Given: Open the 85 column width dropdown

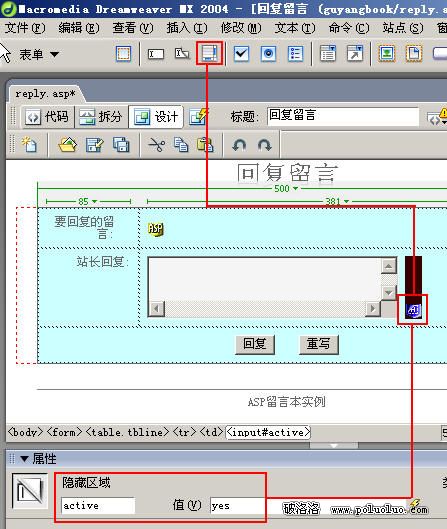Looking at the screenshot, I should 88,201.
